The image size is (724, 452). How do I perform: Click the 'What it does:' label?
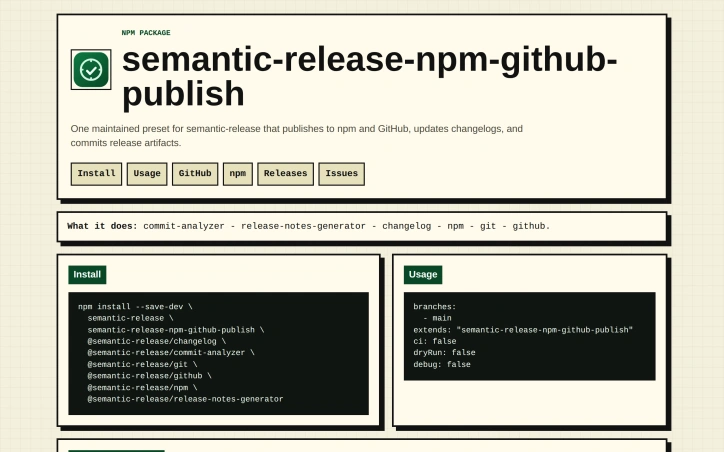(x=102, y=226)
